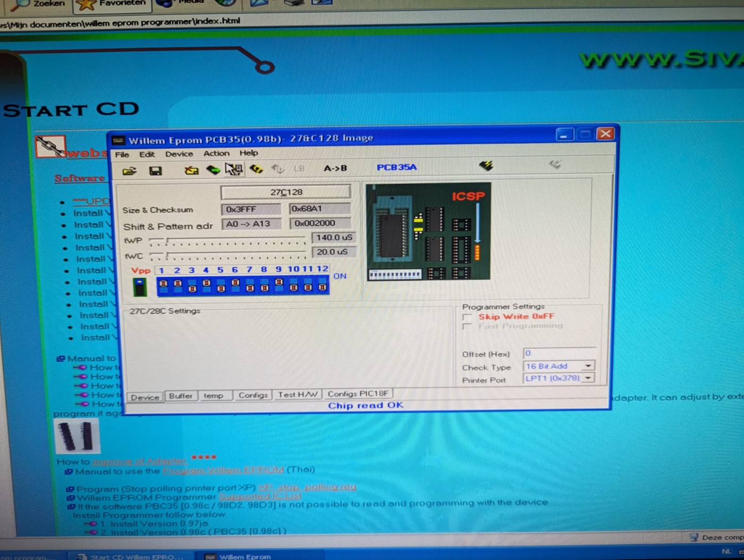Open the improve of Adapter link
The image size is (744, 560).
coord(139,461)
